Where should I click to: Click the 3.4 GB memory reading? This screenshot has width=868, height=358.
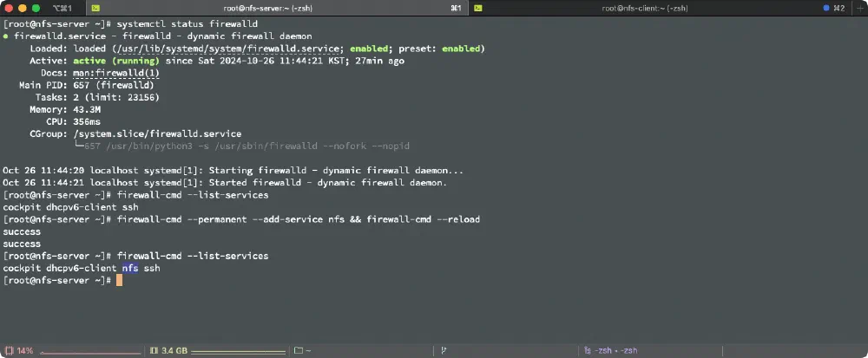click(174, 350)
